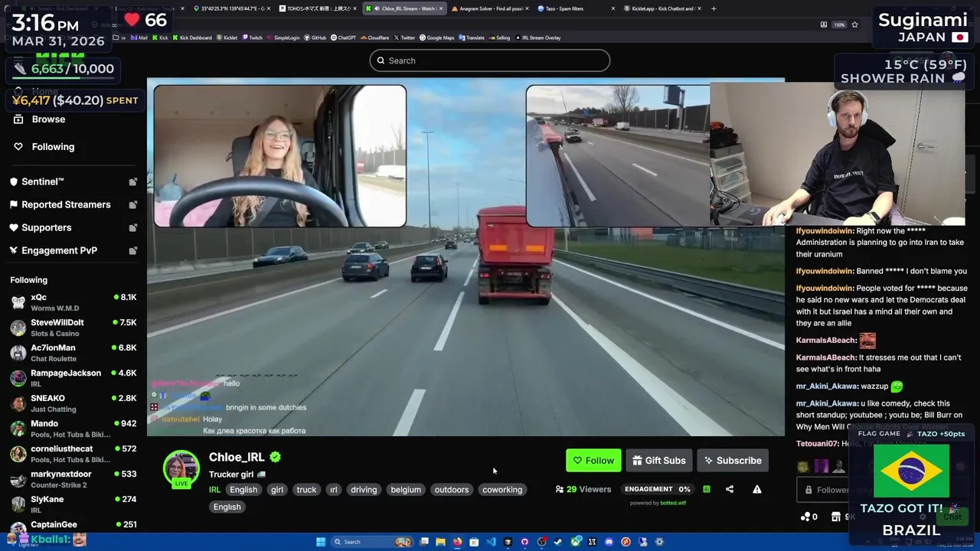Switch to Anagram Solver browser tab
The width and height of the screenshot is (980, 551).
490,8
